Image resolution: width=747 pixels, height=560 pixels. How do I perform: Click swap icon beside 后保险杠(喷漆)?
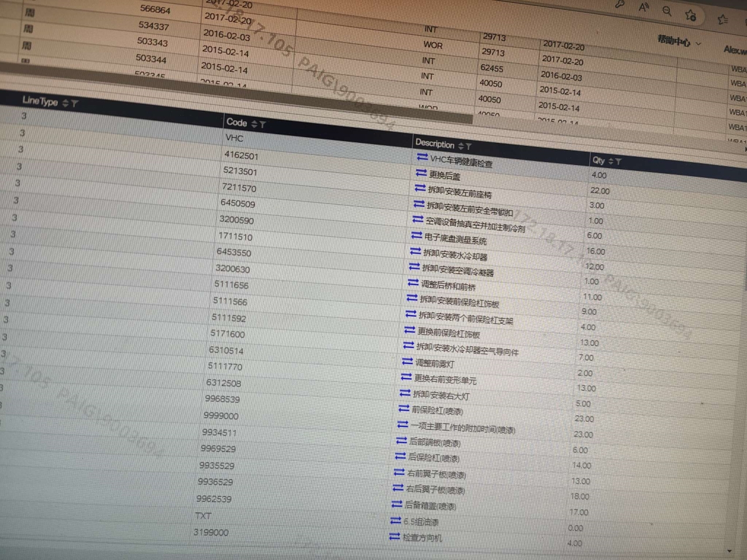400,456
